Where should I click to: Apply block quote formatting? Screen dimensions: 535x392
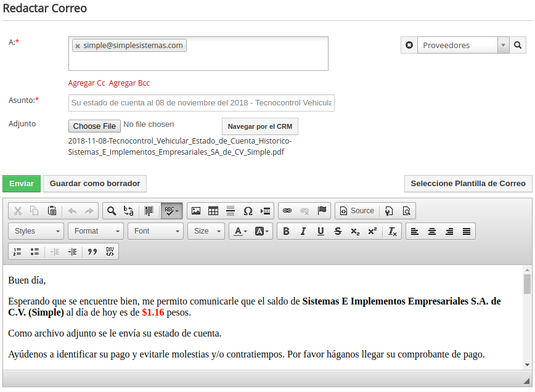92,252
